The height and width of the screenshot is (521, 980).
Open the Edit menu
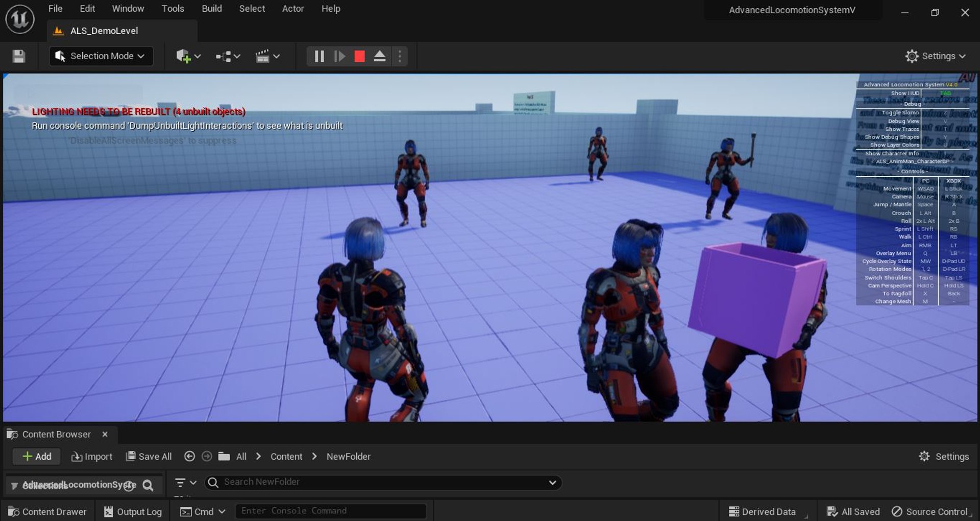pyautogui.click(x=87, y=9)
